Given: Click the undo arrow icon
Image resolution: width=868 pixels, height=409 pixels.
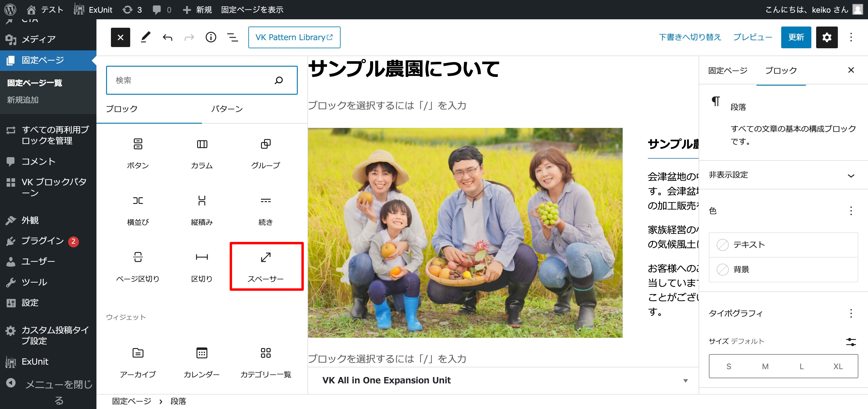Looking at the screenshot, I should tap(168, 37).
